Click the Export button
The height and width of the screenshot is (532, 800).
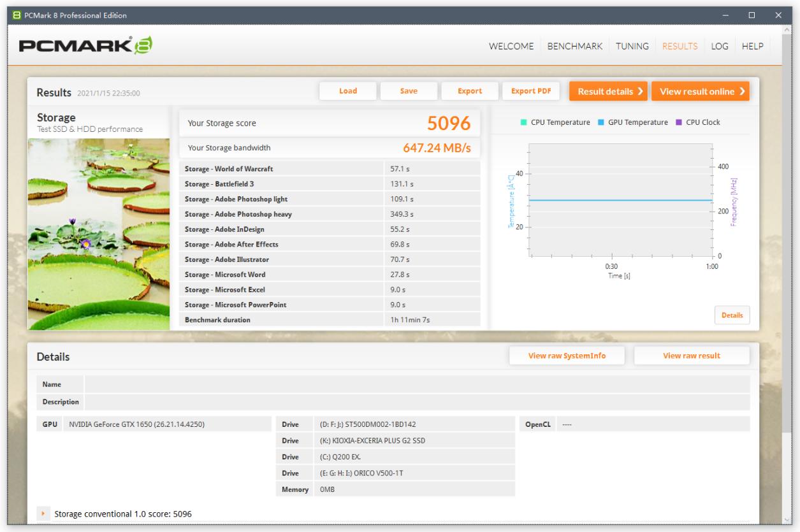(470, 91)
